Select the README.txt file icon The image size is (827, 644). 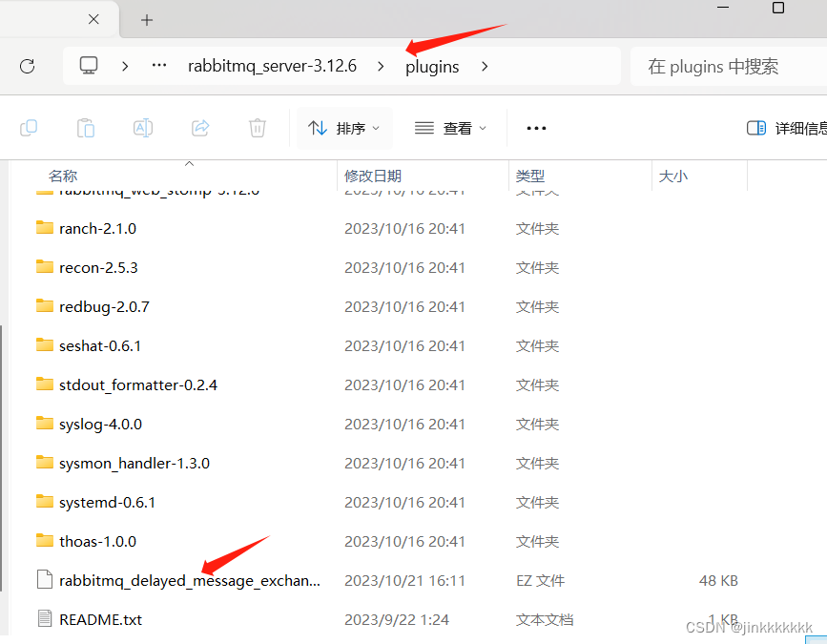[45, 618]
